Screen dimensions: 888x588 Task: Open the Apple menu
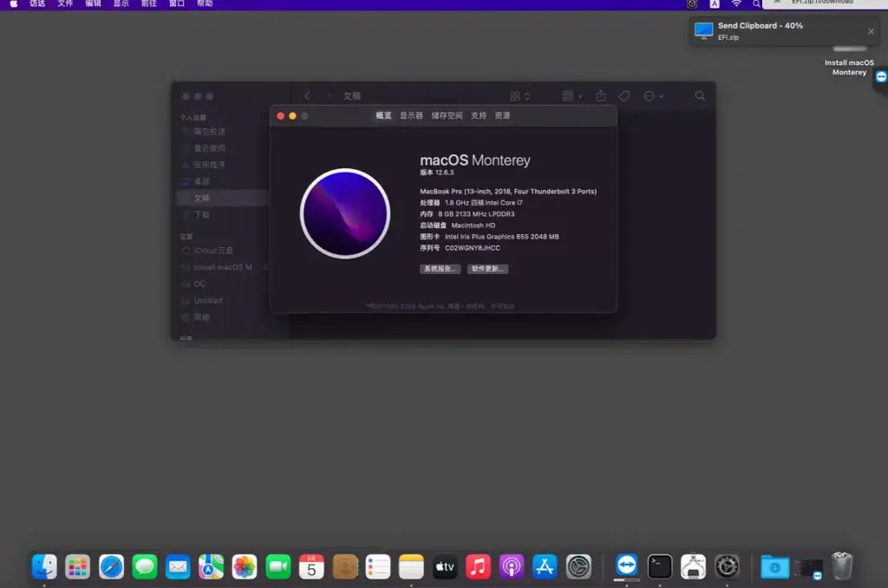coord(14,3)
